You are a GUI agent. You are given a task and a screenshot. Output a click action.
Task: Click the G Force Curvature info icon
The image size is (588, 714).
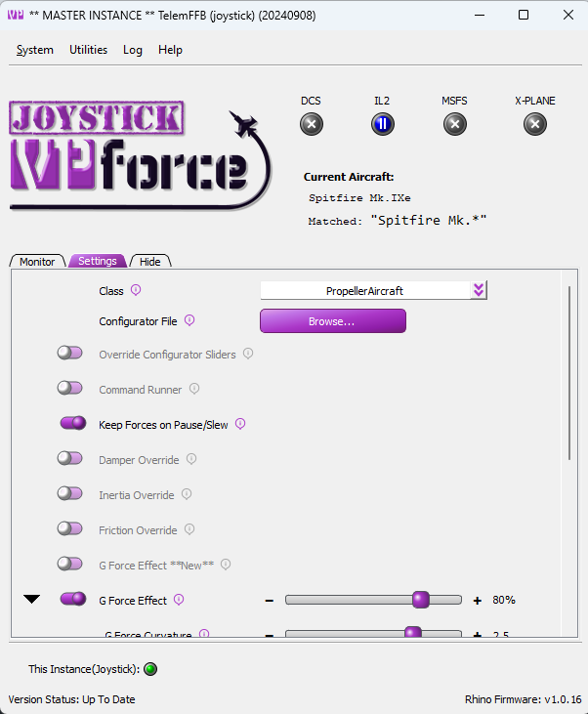[x=204, y=633]
